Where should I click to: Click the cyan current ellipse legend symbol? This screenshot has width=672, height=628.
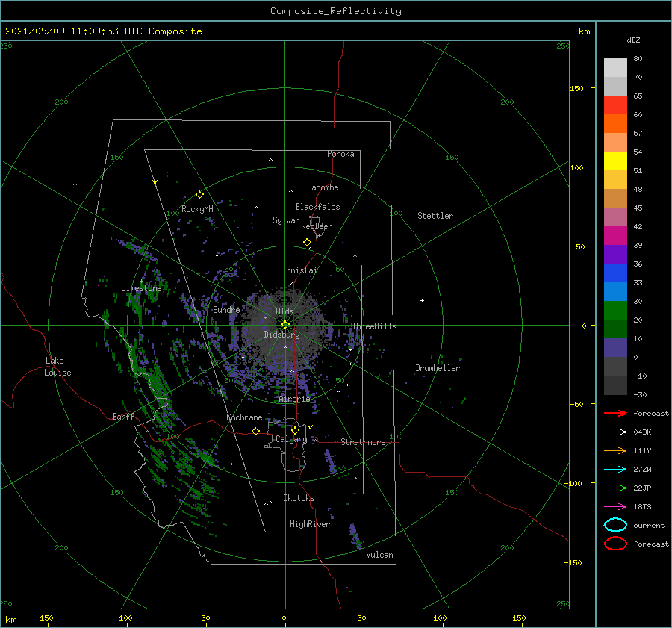tap(615, 525)
